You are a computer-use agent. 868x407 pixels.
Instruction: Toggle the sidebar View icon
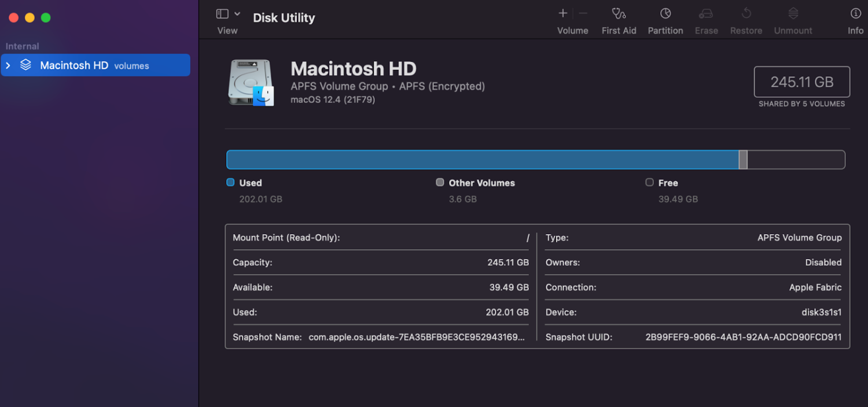[x=222, y=14]
